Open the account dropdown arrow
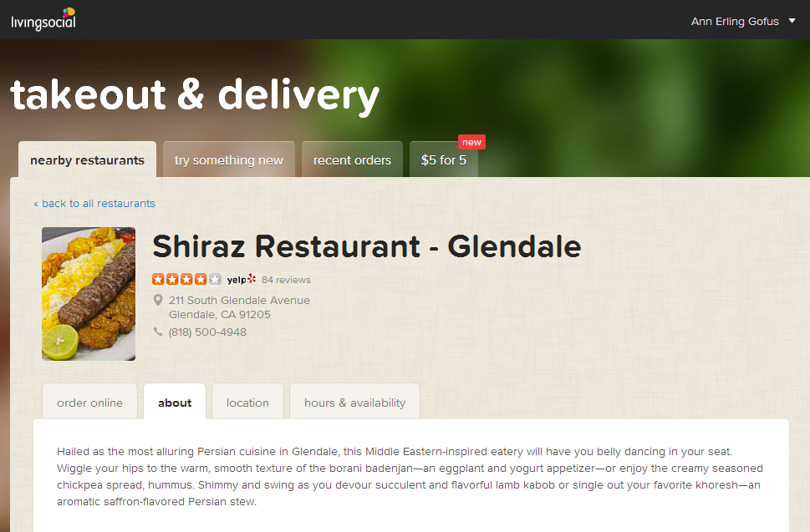Screen dimensions: 810x532 pyautogui.click(x=792, y=21)
